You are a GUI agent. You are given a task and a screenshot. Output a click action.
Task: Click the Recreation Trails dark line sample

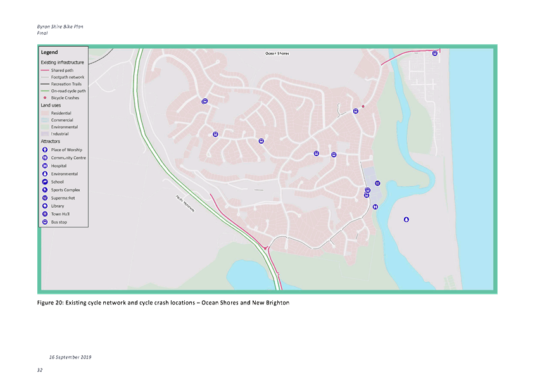tap(45, 84)
